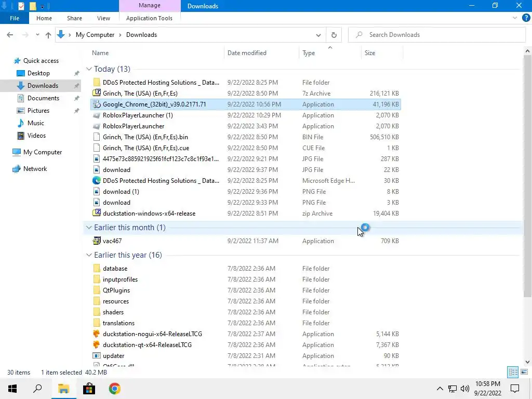Open the Recent locations dropdown
Image resolution: width=532 pixels, height=399 pixels.
[x=37, y=35]
